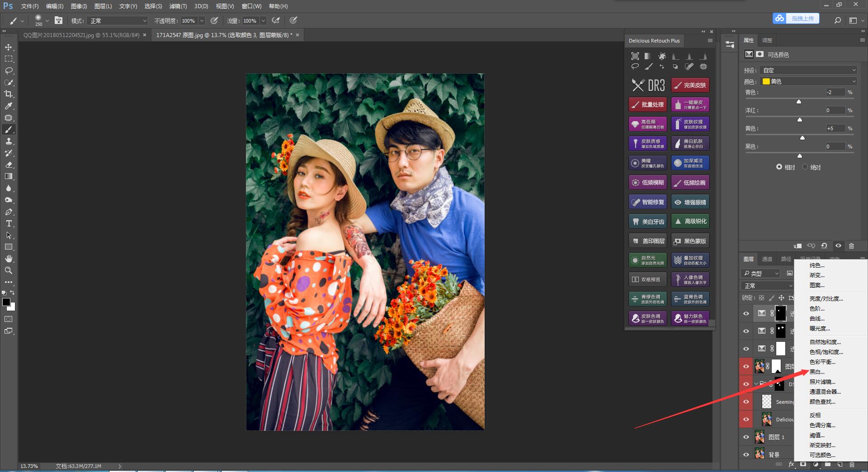Click the 完美皮肤 button

pos(690,85)
